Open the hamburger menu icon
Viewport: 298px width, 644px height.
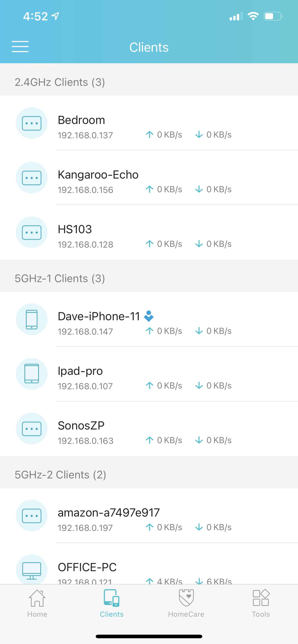click(20, 47)
